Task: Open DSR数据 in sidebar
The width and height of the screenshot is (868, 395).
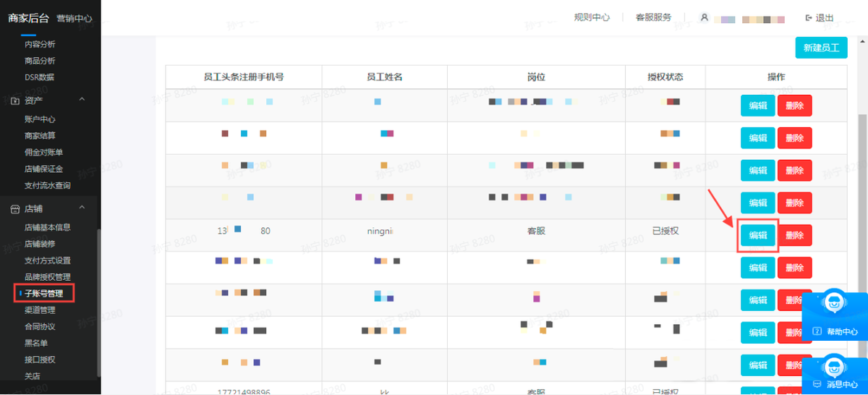Action: tap(39, 77)
